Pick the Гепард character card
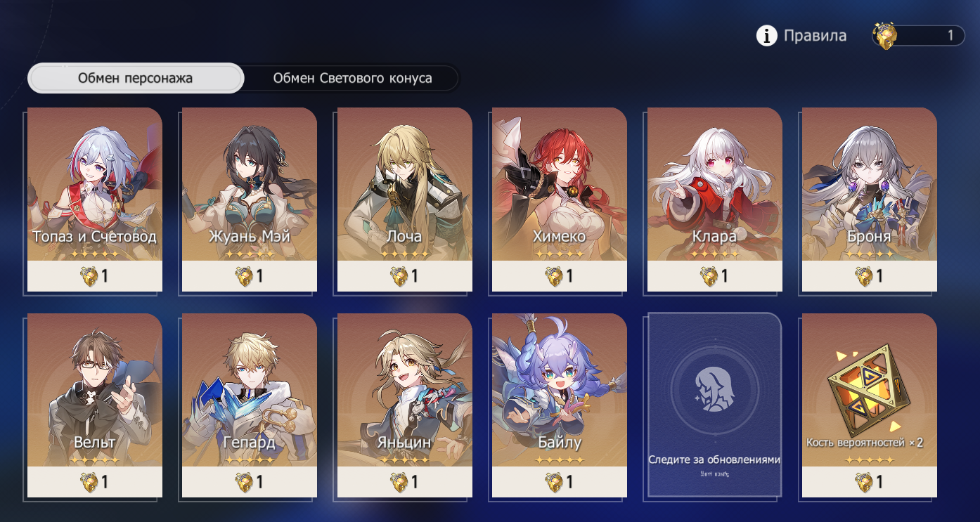 pyautogui.click(x=250, y=405)
